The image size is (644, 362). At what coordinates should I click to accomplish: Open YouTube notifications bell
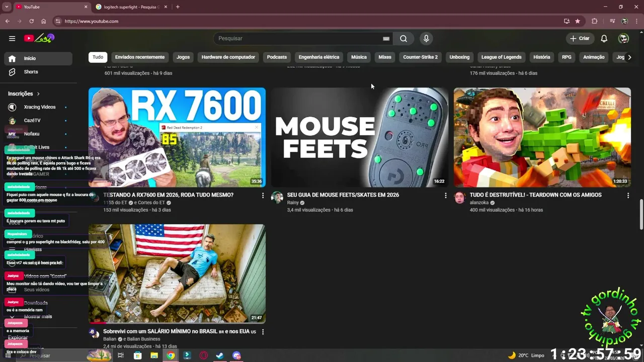tap(604, 38)
